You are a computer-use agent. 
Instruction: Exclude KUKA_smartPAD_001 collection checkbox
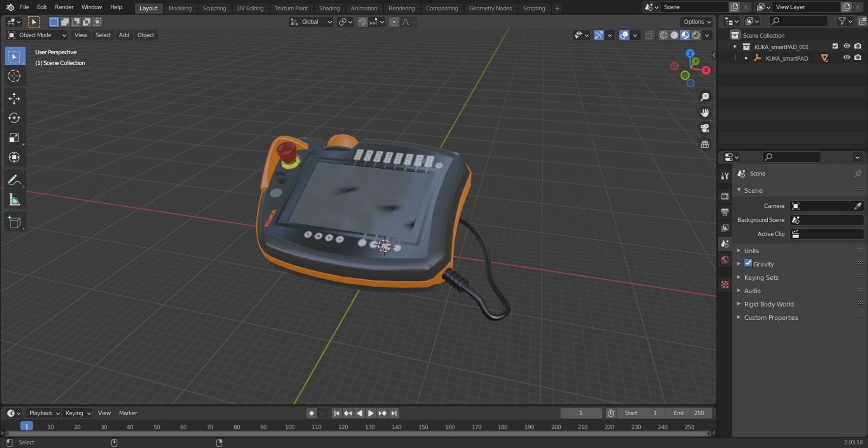point(835,46)
